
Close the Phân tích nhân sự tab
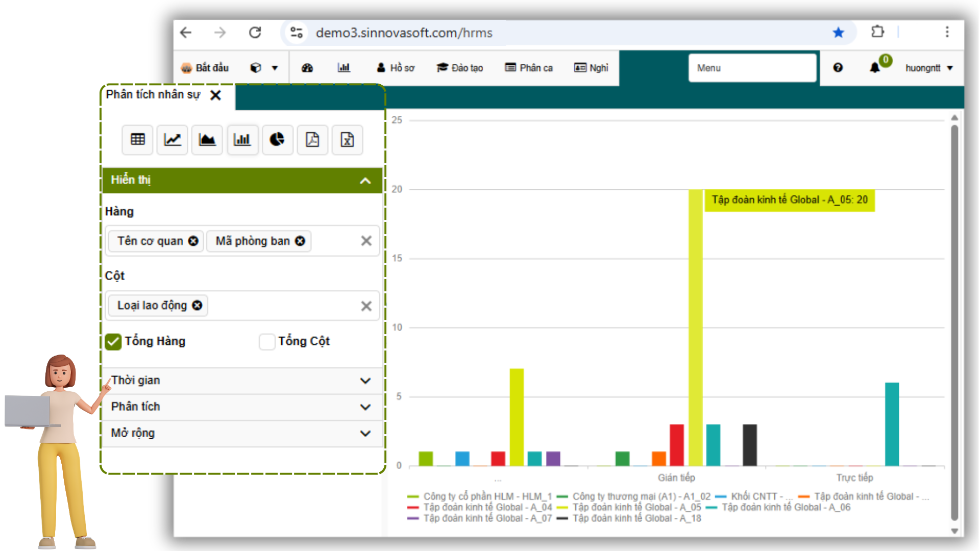tap(215, 95)
